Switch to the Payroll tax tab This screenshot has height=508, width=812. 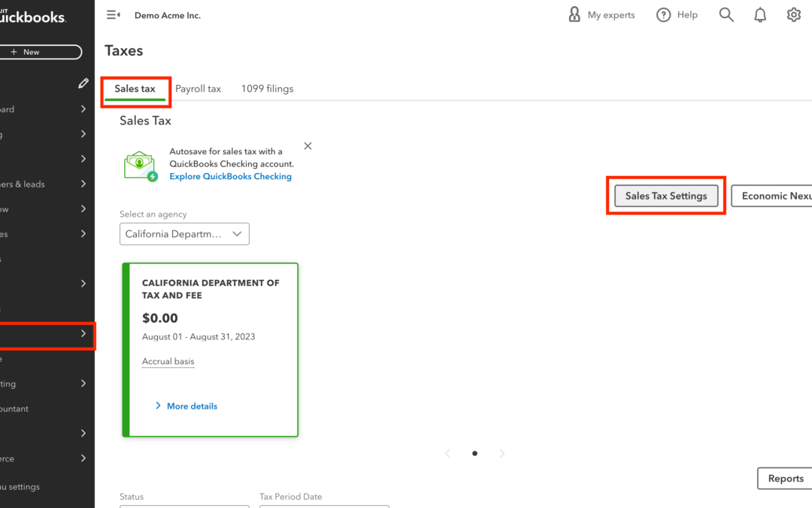tap(198, 89)
